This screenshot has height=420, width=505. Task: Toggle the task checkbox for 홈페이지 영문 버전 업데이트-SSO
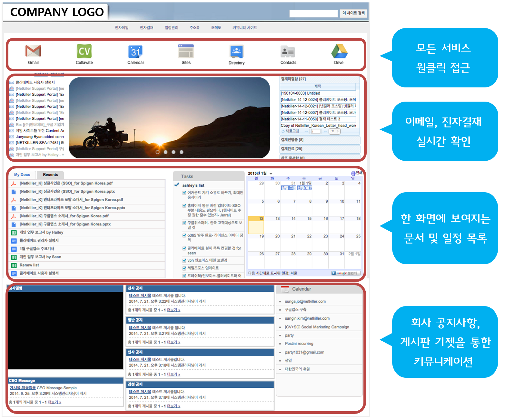(184, 205)
